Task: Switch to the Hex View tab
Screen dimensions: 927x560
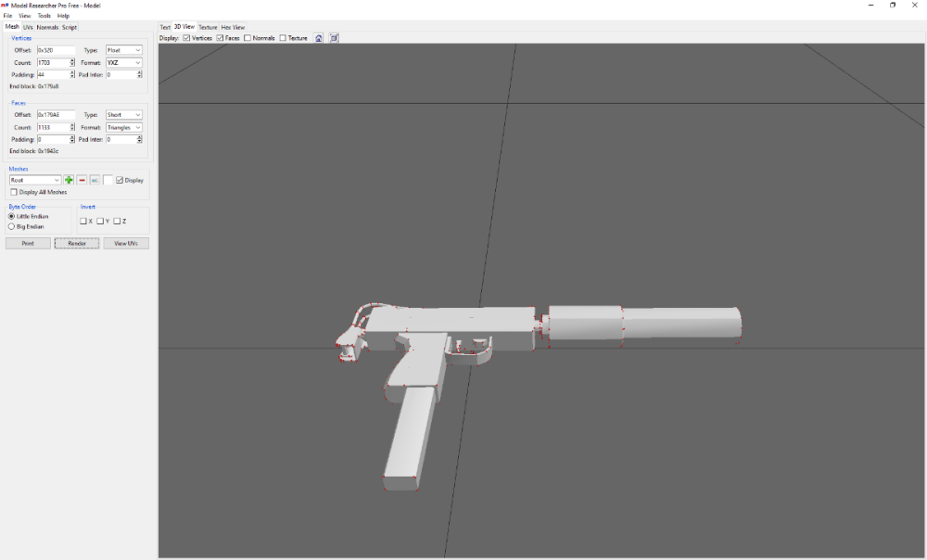Action: pyautogui.click(x=233, y=28)
